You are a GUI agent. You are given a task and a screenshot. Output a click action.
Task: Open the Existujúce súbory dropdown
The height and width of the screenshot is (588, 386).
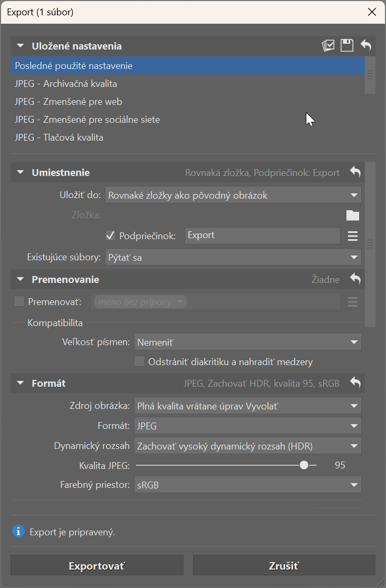pos(233,257)
